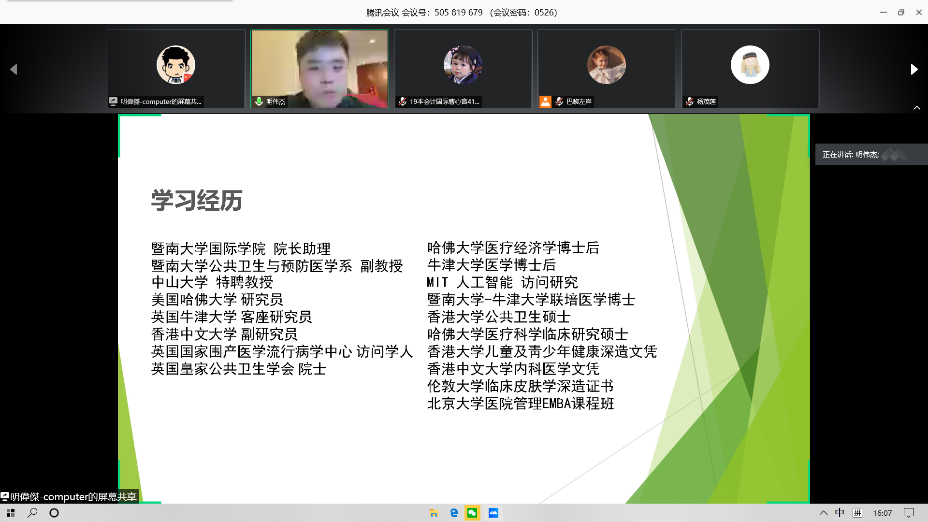Open Microsoft Edge from the taskbar
This screenshot has width=928, height=522.
click(x=453, y=512)
